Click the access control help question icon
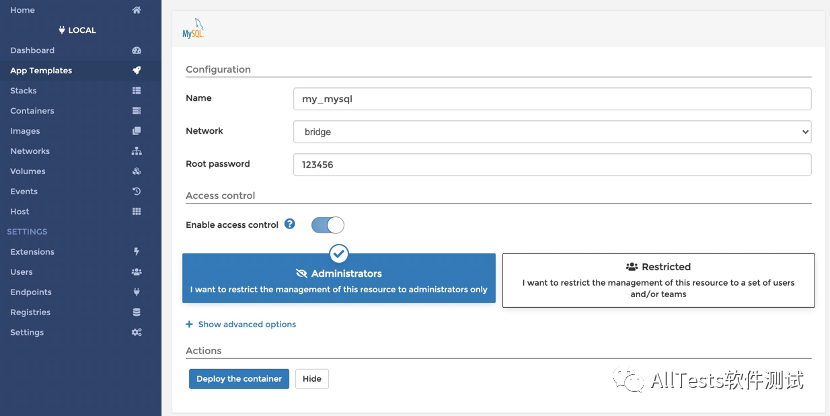Image resolution: width=830 pixels, height=416 pixels. pyautogui.click(x=290, y=224)
